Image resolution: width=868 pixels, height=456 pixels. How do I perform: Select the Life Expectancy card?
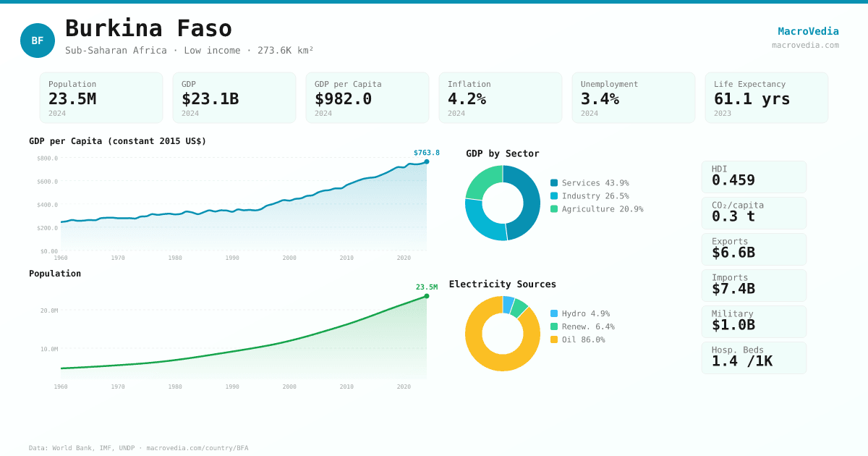(767, 98)
